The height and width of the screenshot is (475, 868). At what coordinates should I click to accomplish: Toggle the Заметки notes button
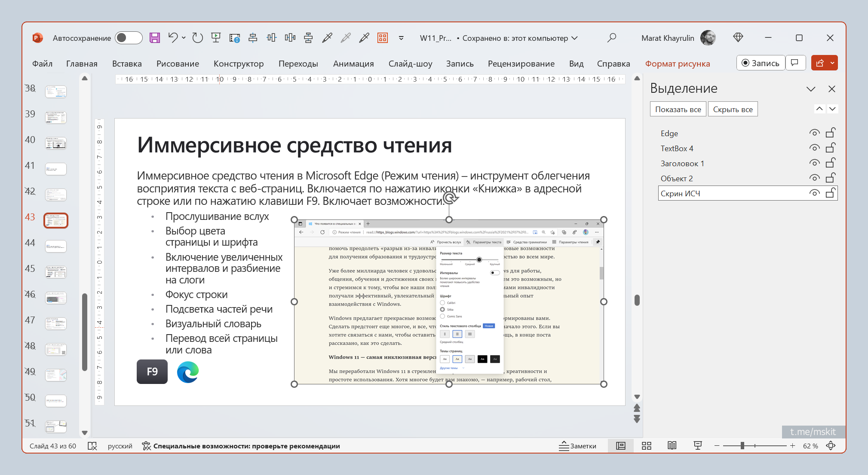coord(578,446)
